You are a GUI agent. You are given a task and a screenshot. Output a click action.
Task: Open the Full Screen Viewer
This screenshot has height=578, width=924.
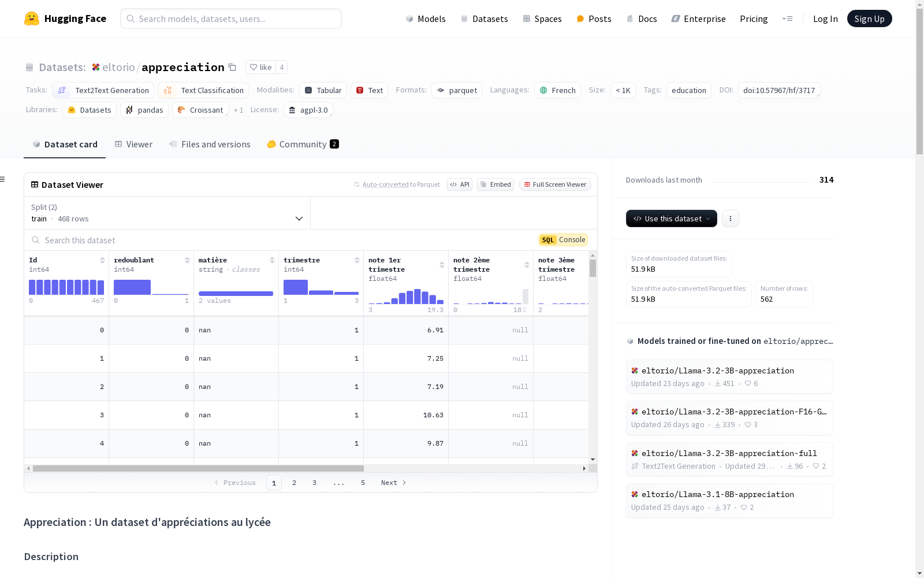pyautogui.click(x=555, y=184)
